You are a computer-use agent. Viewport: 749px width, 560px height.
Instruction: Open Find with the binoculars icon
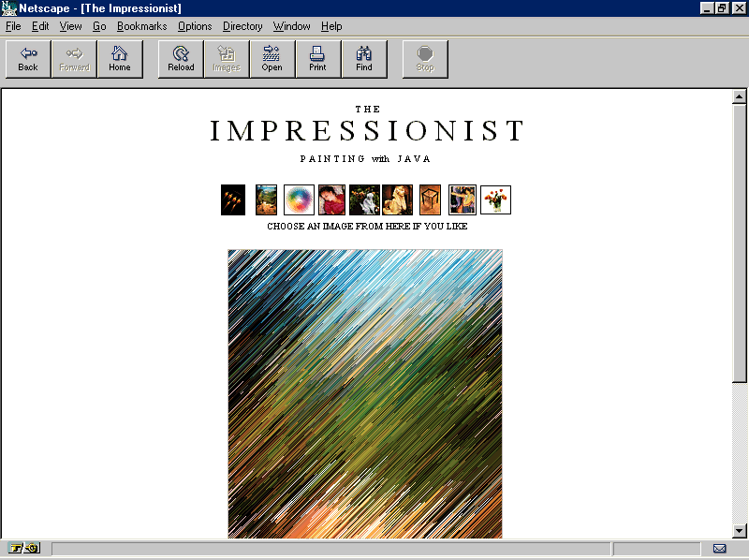[x=364, y=59]
